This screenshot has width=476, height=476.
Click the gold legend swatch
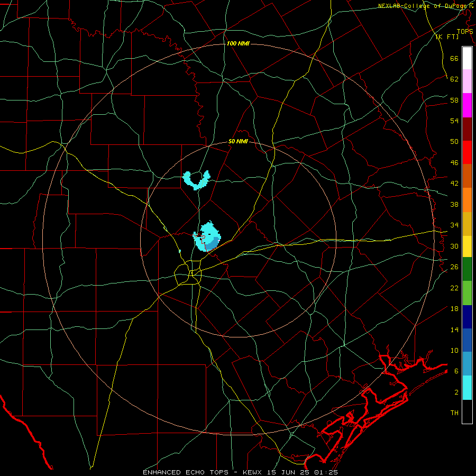(x=467, y=224)
